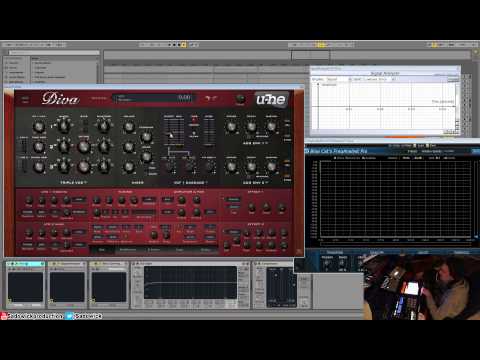Open the LFO 1 waveform selector
The image size is (480, 360).
click(79, 200)
